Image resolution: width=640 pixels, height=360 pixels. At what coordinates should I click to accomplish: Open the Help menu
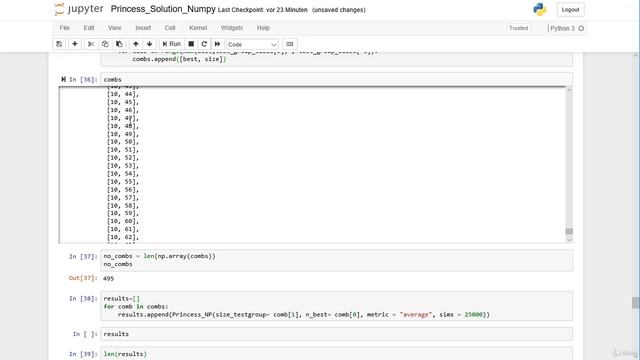pos(263,28)
